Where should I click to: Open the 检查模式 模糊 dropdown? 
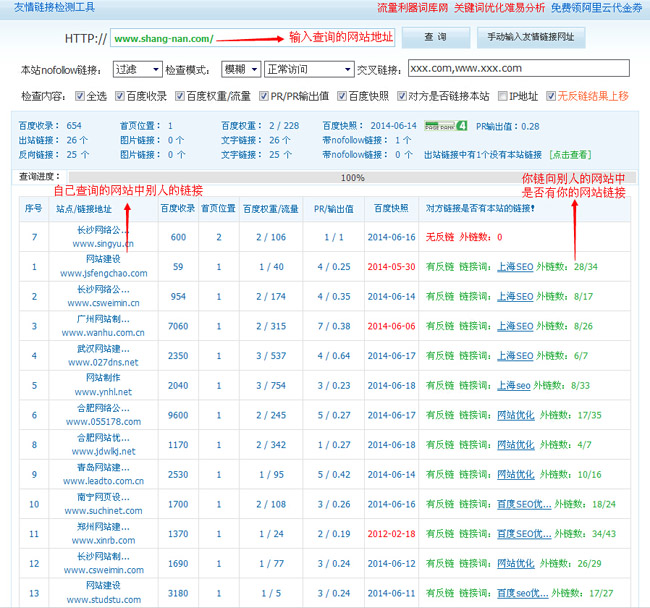240,69
